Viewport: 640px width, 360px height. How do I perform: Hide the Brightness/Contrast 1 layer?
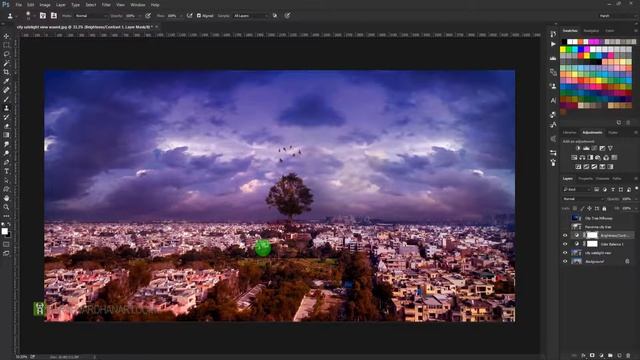[x=565, y=236]
